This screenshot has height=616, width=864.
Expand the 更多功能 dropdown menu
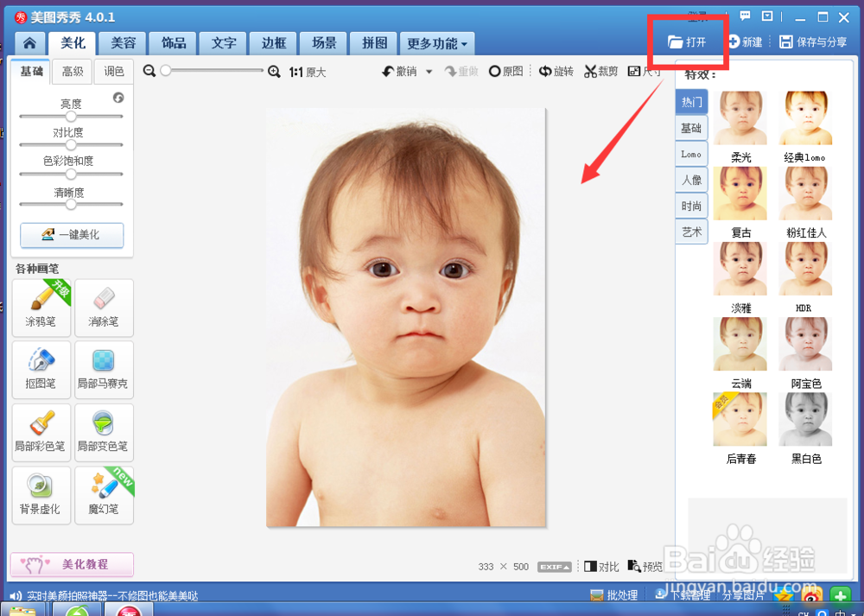437,43
